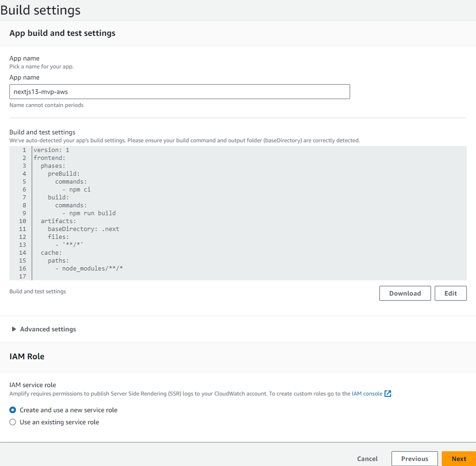Viewport: 476px width, 466px height.
Task: Click the App name input field
Action: point(179,92)
